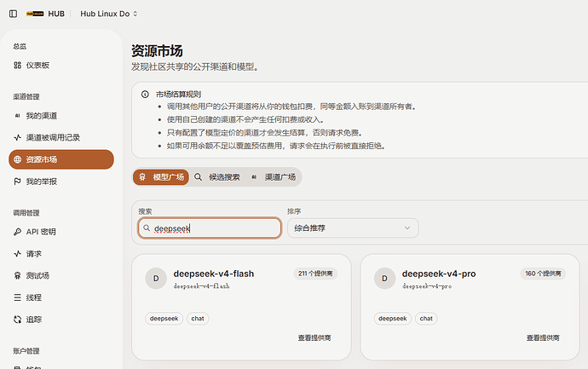Open 我的举报 reports page

pos(61,182)
